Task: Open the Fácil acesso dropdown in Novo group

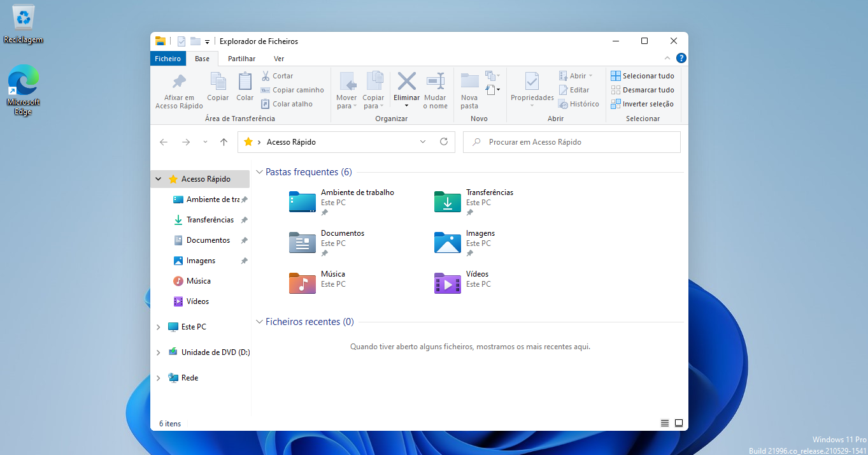Action: [492, 90]
